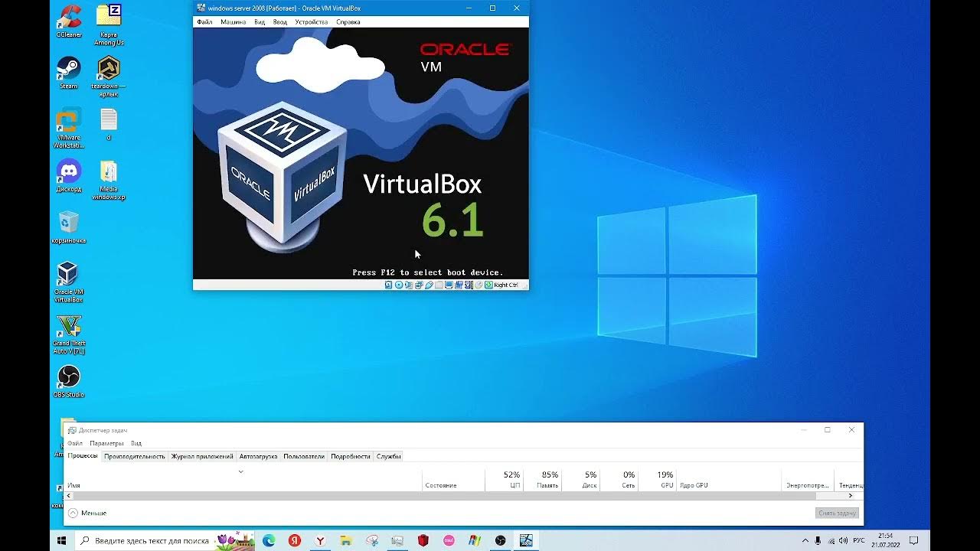Open Yandex red Я icon in taskbar
This screenshot has width=980, height=551.
pyautogui.click(x=295, y=540)
